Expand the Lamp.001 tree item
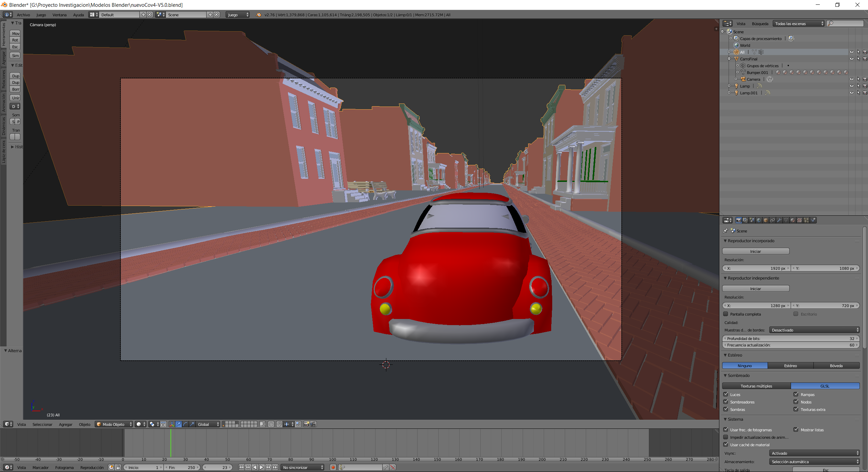The height and width of the screenshot is (472, 868). [729, 93]
